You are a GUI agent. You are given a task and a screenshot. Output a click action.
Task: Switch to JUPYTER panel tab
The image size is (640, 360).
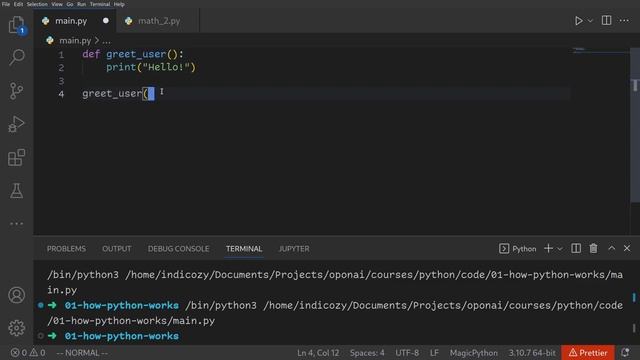294,249
